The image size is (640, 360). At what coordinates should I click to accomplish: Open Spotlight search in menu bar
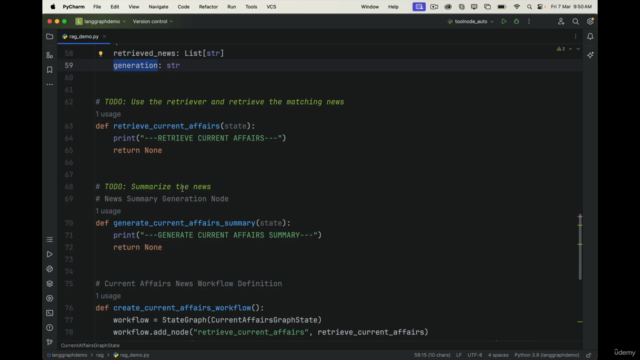(x=529, y=7)
